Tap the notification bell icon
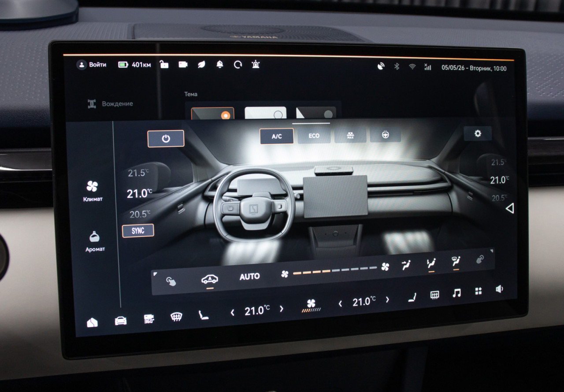 219,65
